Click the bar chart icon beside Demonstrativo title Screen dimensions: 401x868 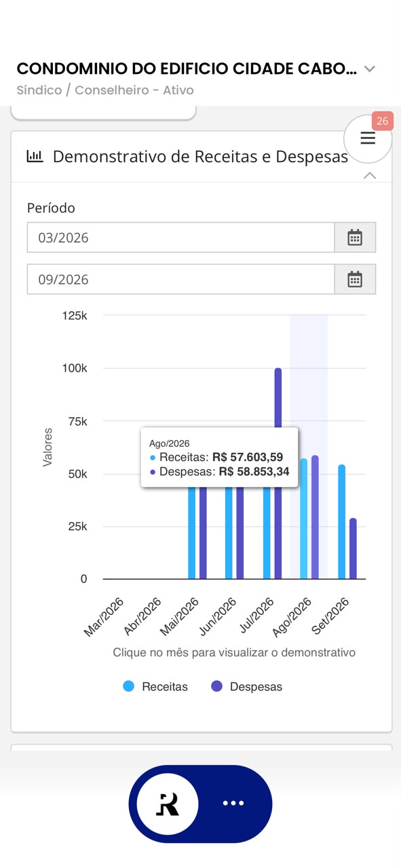tap(35, 157)
